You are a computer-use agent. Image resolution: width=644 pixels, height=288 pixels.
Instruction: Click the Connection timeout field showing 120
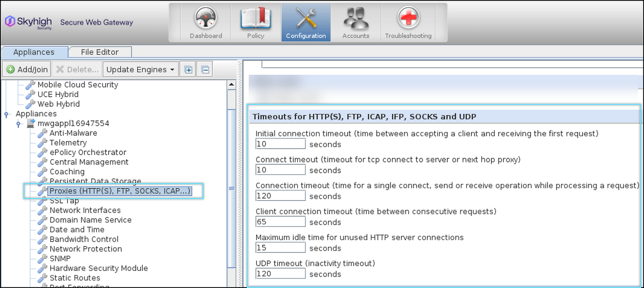(x=281, y=196)
